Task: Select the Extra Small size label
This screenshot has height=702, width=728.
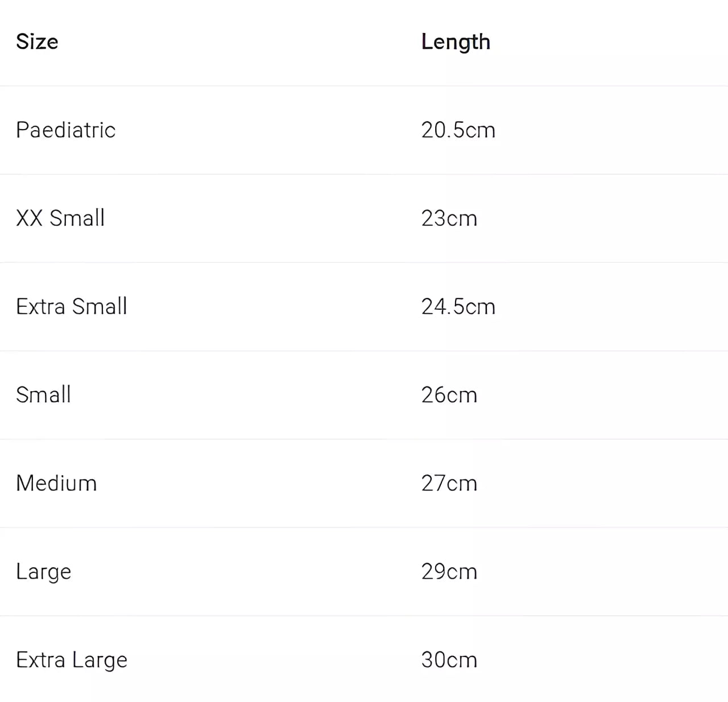Action: [71, 307]
